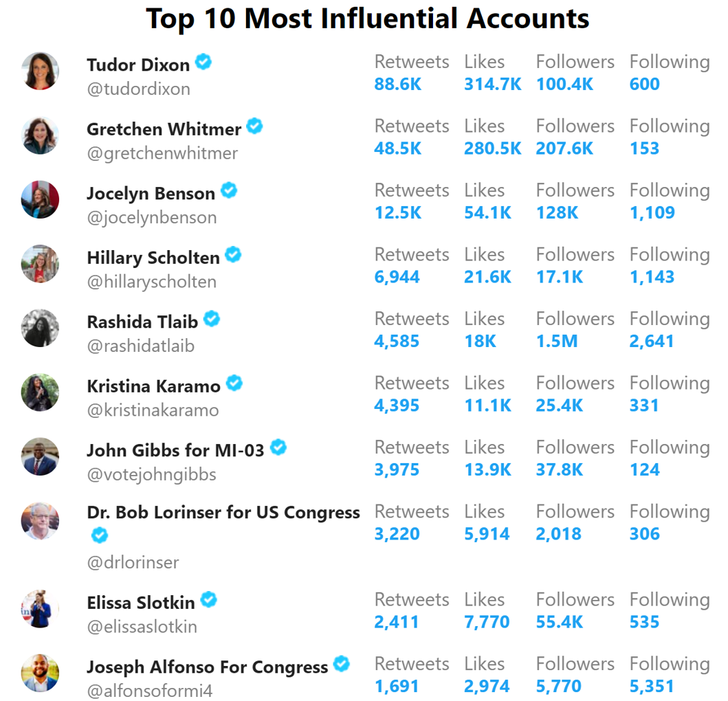Open Rashida Tlaib's black-and-white avatar
This screenshot has width=728, height=701.
click(x=41, y=329)
